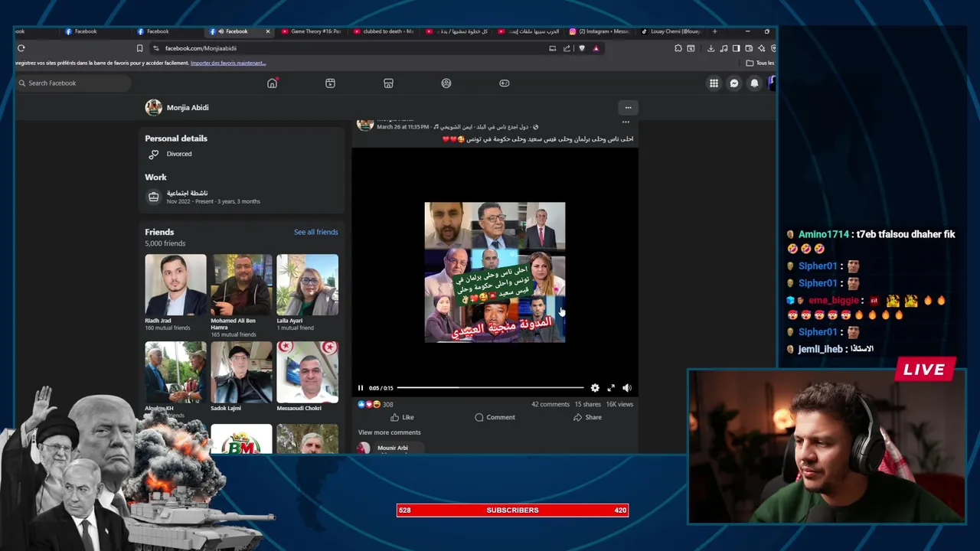The height and width of the screenshot is (551, 980).
Task: Open the Tous les favoris folder
Action: 760,63
